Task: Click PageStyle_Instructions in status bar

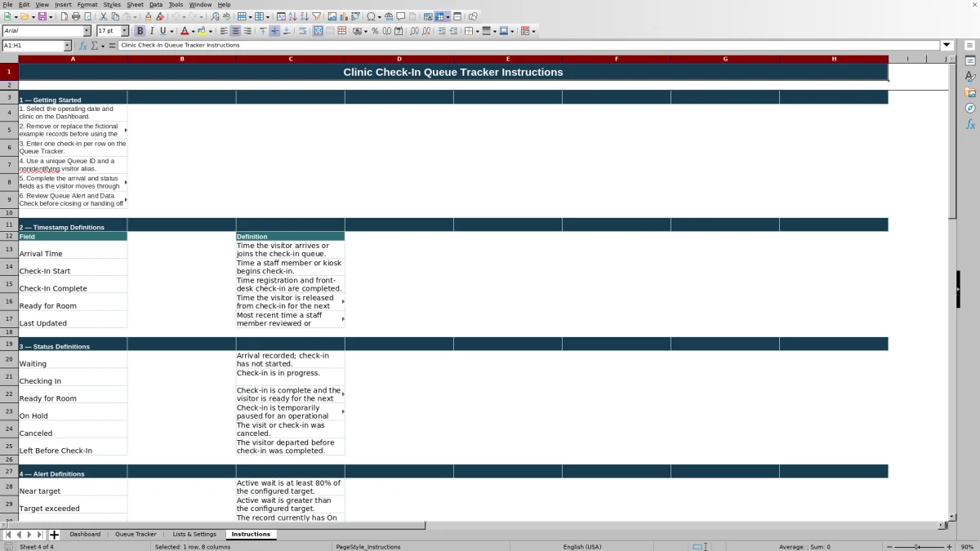Action: [368, 547]
